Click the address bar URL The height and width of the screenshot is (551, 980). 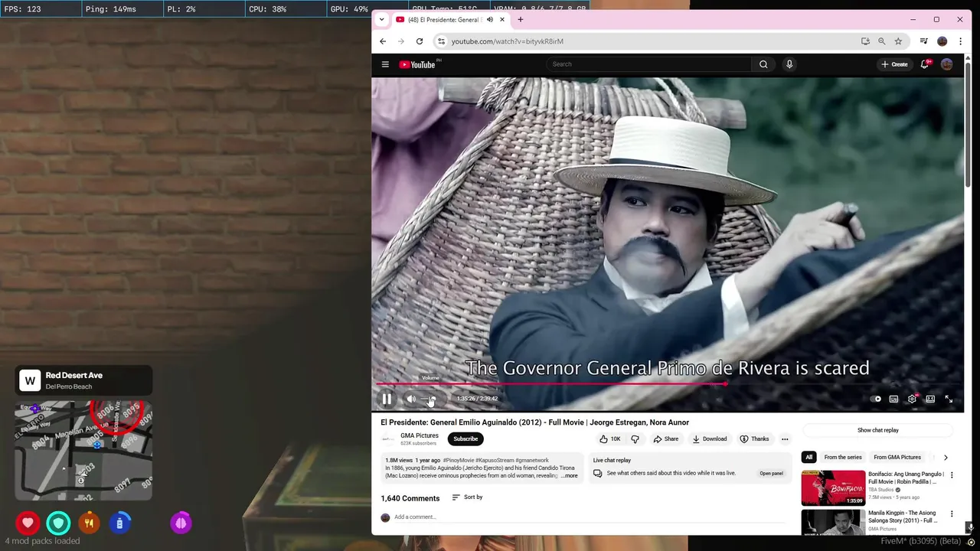click(x=508, y=41)
